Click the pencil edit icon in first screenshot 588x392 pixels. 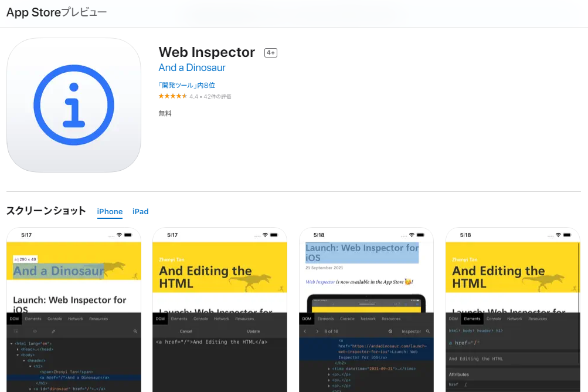[x=53, y=332]
